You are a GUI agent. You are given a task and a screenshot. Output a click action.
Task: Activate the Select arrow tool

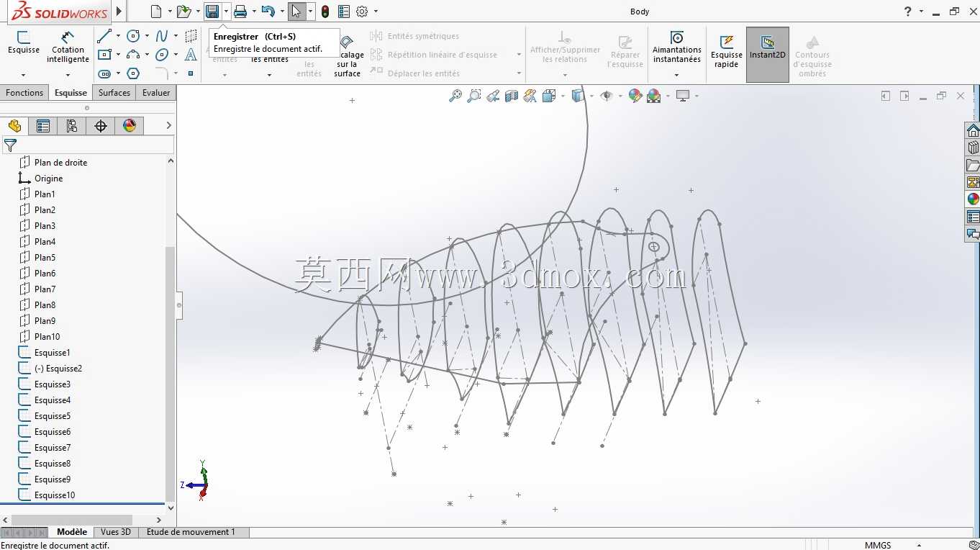[296, 12]
